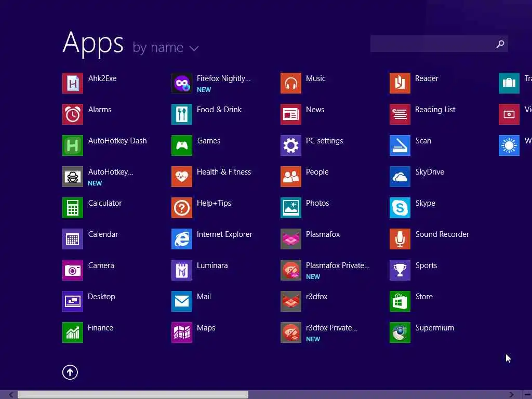The height and width of the screenshot is (399, 532).
Task: Click the 'Sound Recorder' label
Action: pyautogui.click(x=442, y=234)
